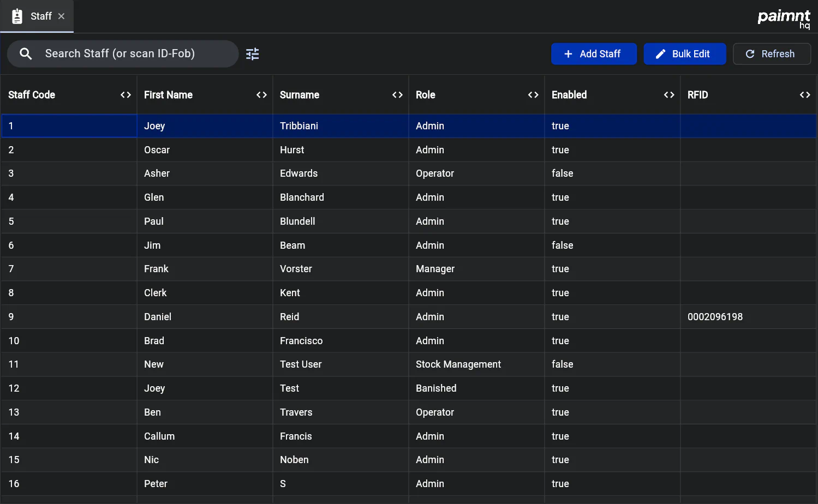Open the filter options sliders icon
This screenshot has height=504, width=818.
[252, 53]
